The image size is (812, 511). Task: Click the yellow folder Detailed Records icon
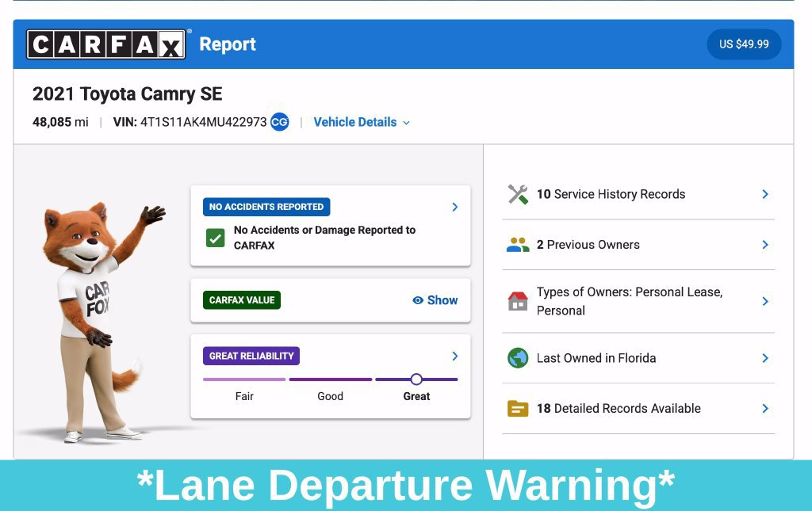518,409
